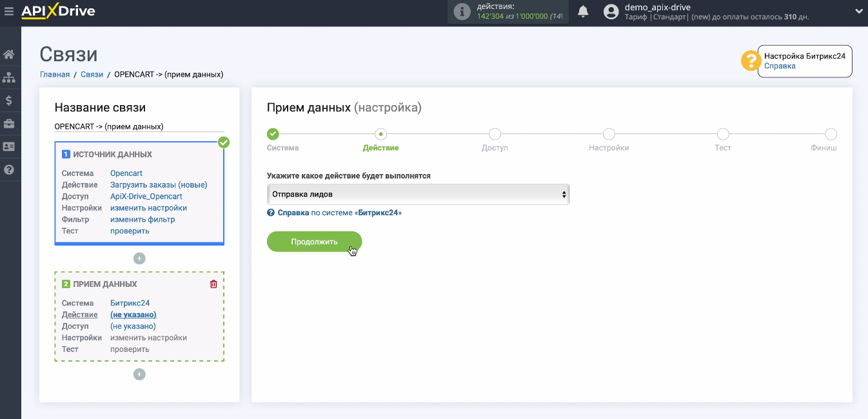The height and width of the screenshot is (419, 868).
Task: Open the notifications bell
Action: (x=583, y=11)
